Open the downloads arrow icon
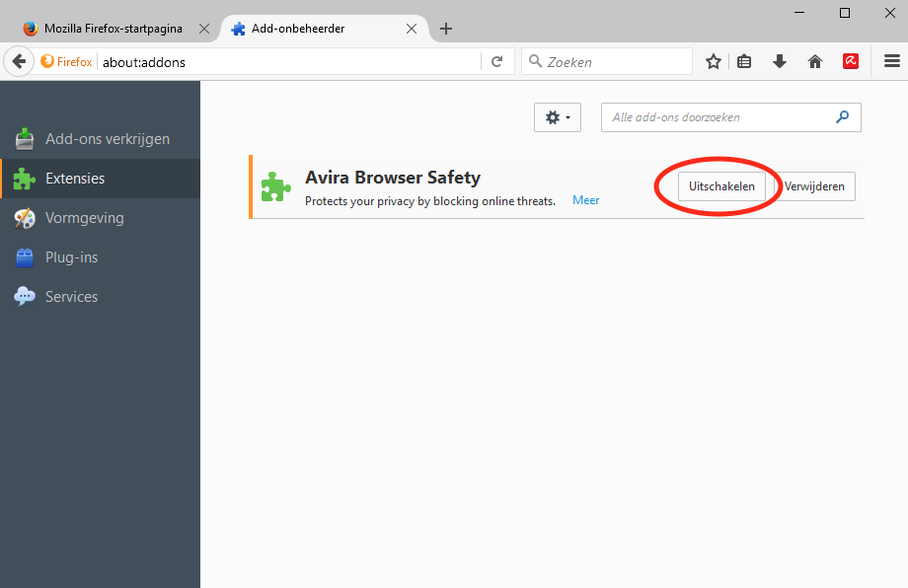Screen dimensions: 908x588 pos(780,61)
